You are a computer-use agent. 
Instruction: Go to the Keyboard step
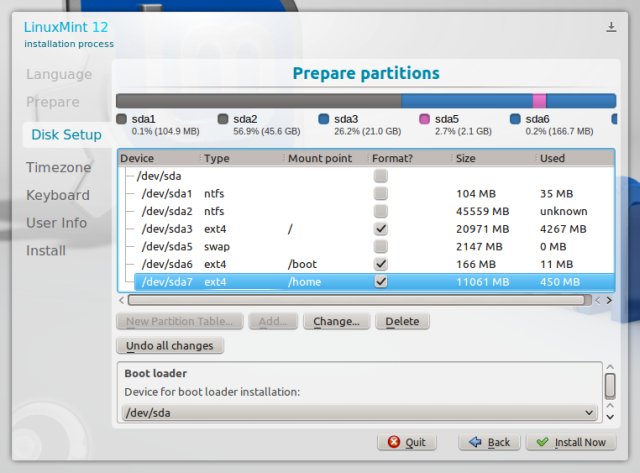click(x=58, y=195)
